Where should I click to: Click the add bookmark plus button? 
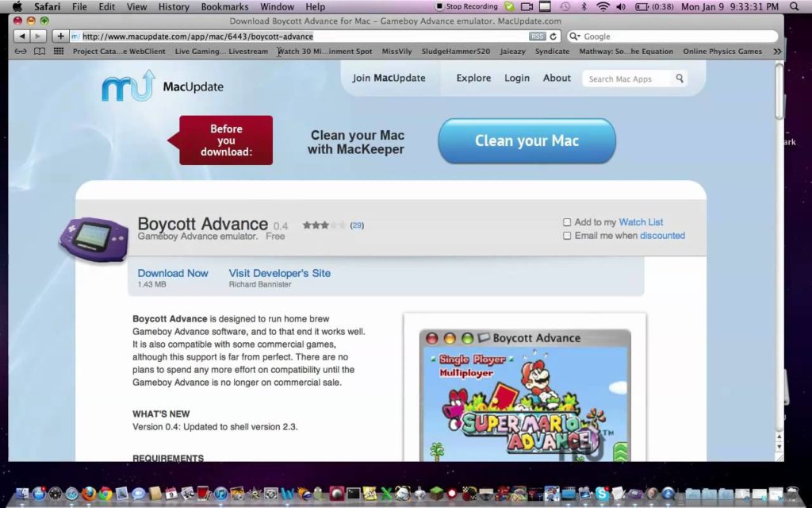point(60,37)
